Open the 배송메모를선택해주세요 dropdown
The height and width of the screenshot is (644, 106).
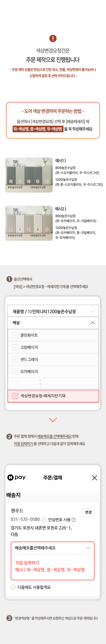tap(53, 548)
